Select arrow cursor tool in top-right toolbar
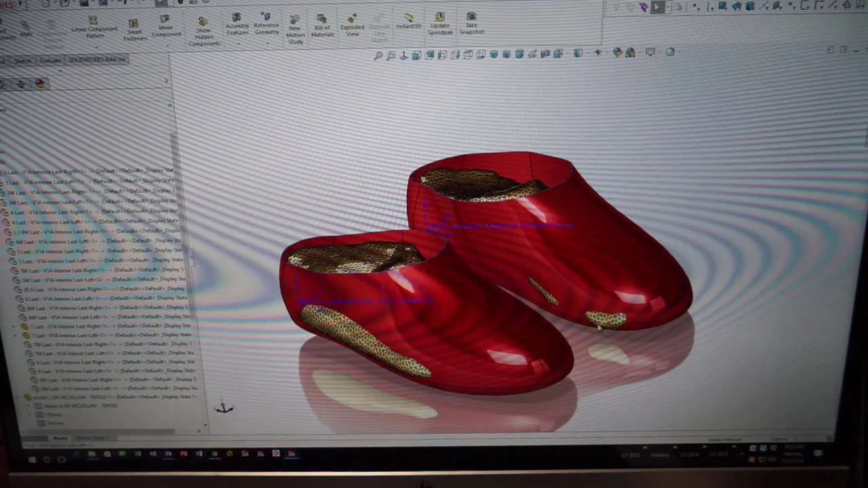 (656, 7)
